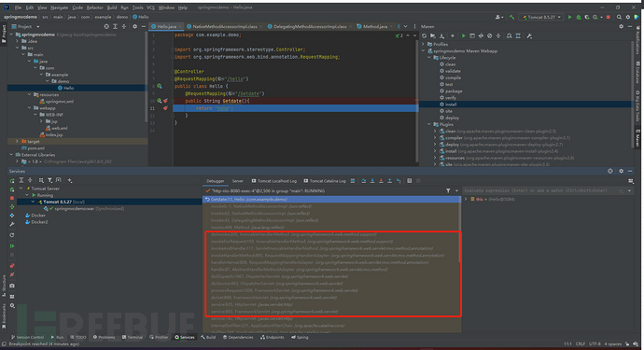Add Maven project with plus icon

(x=452, y=36)
